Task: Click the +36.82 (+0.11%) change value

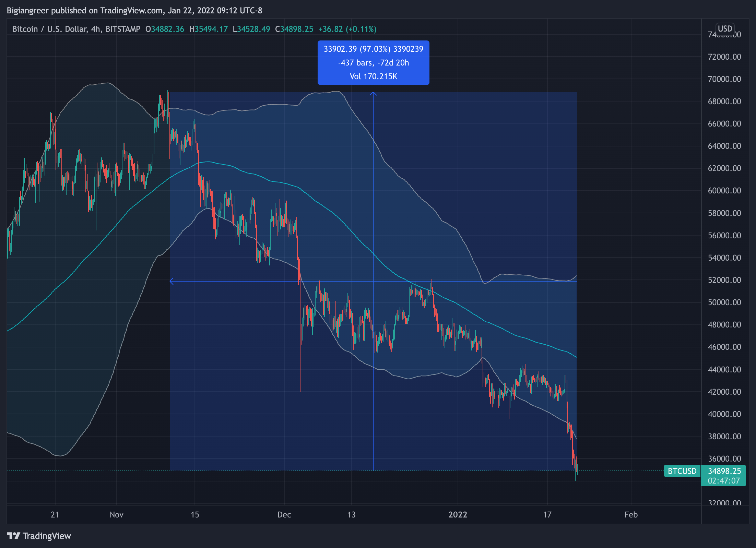Action: pos(347,29)
